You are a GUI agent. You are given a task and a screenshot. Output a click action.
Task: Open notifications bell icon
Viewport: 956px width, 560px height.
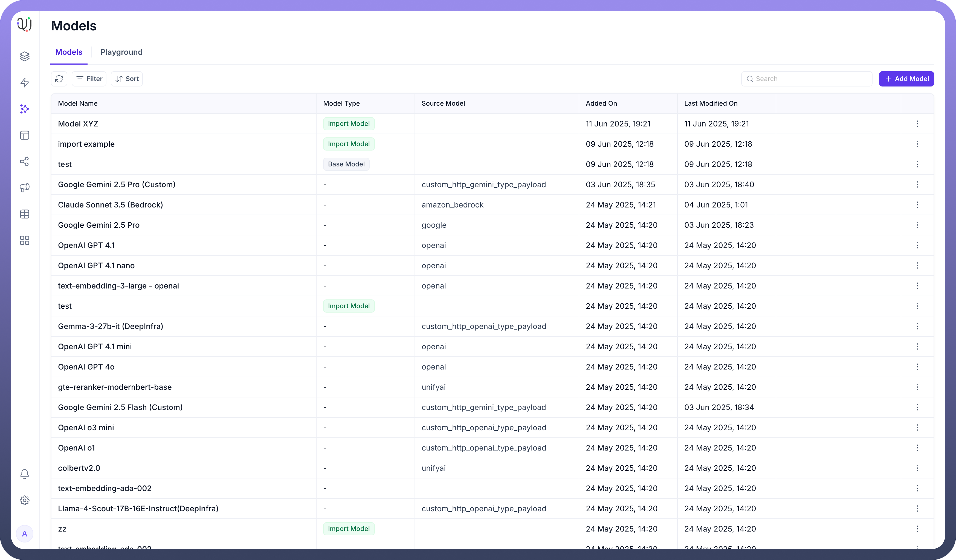click(25, 474)
